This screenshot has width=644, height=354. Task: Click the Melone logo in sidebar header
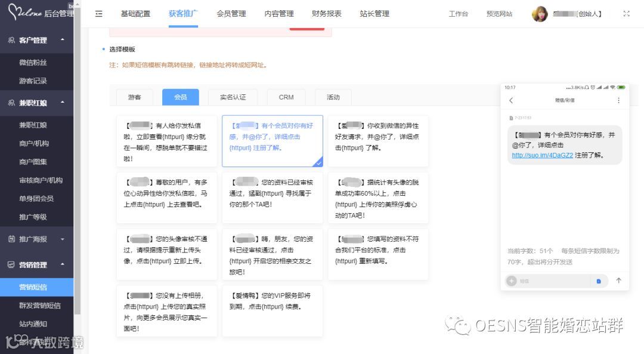(24, 13)
